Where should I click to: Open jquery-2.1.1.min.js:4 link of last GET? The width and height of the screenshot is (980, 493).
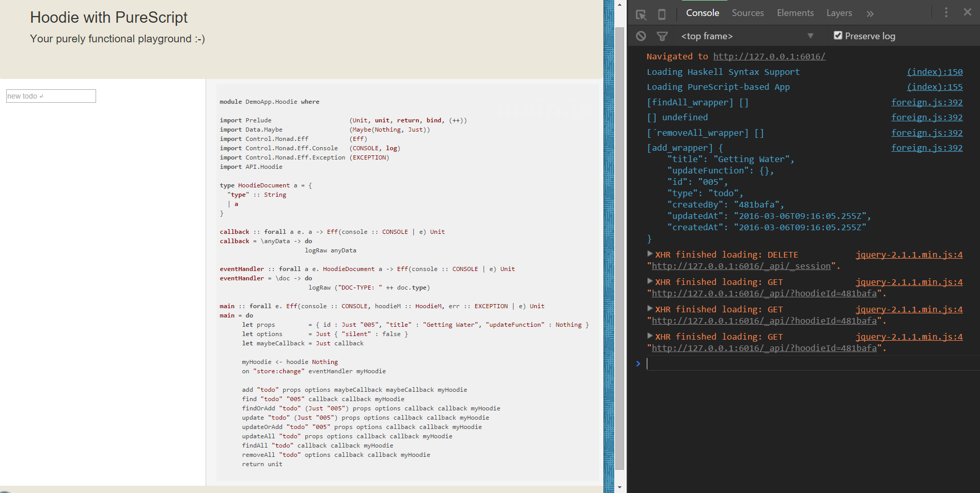pyautogui.click(x=909, y=337)
